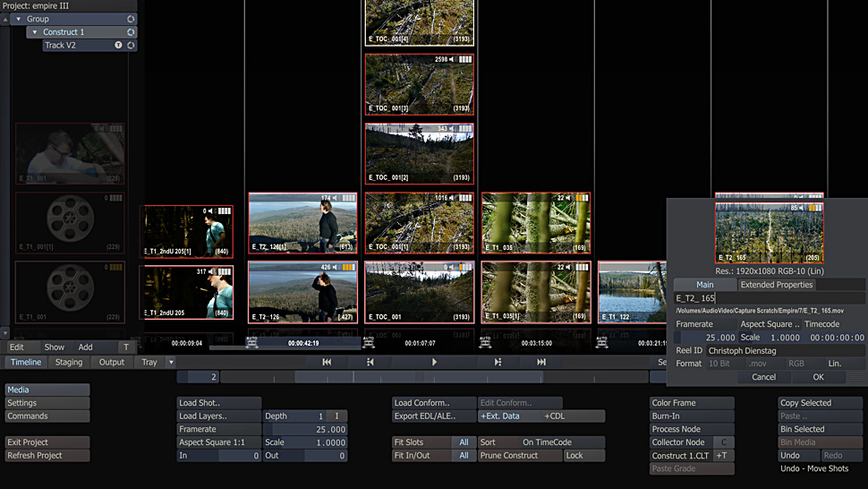Click the T icon on Track V2
The image size is (868, 489).
coord(118,46)
